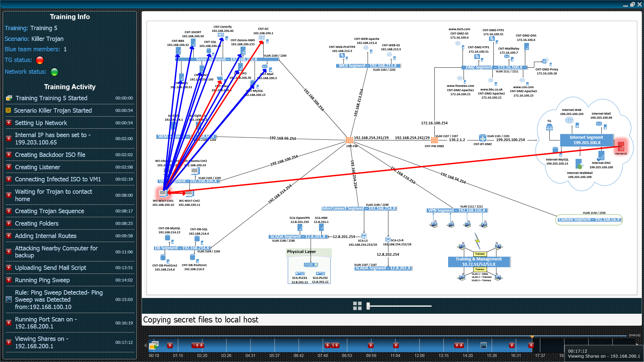
Task: Select the WS-Win7-Cnt1 workstation icon
Action: point(163,193)
